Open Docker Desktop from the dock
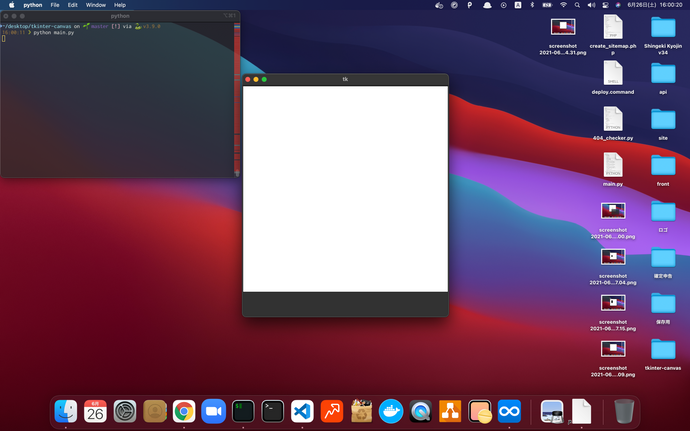 391,411
